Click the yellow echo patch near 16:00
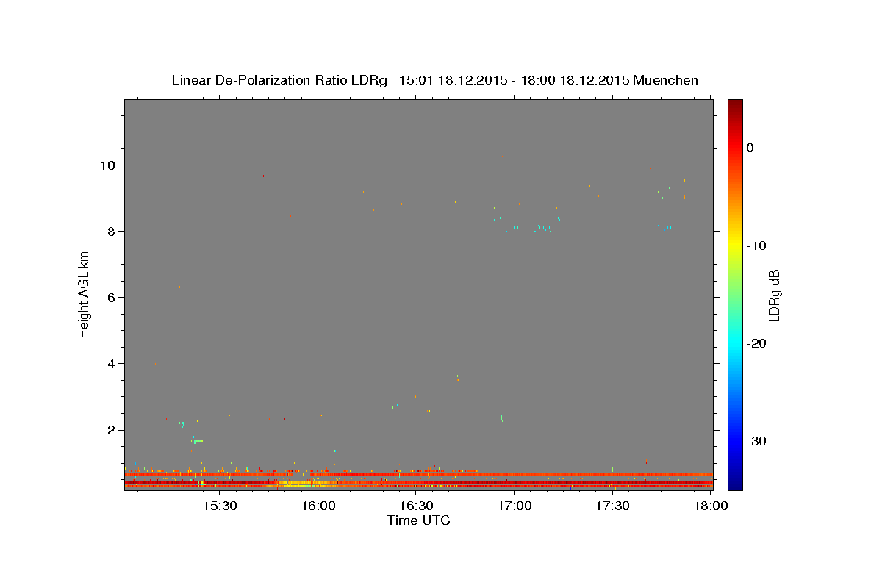Viewport: 882px width, 588px height. tap(301, 484)
